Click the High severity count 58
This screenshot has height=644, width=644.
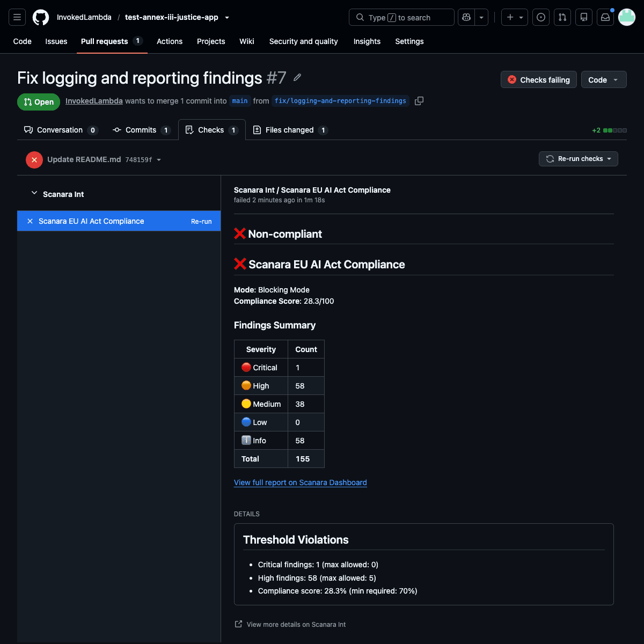pos(300,386)
